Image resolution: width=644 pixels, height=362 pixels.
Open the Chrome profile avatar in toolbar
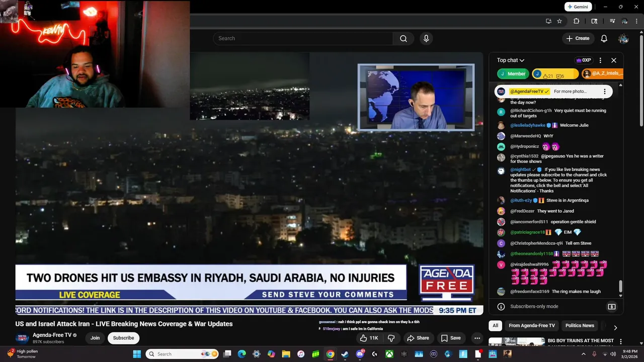(x=624, y=21)
